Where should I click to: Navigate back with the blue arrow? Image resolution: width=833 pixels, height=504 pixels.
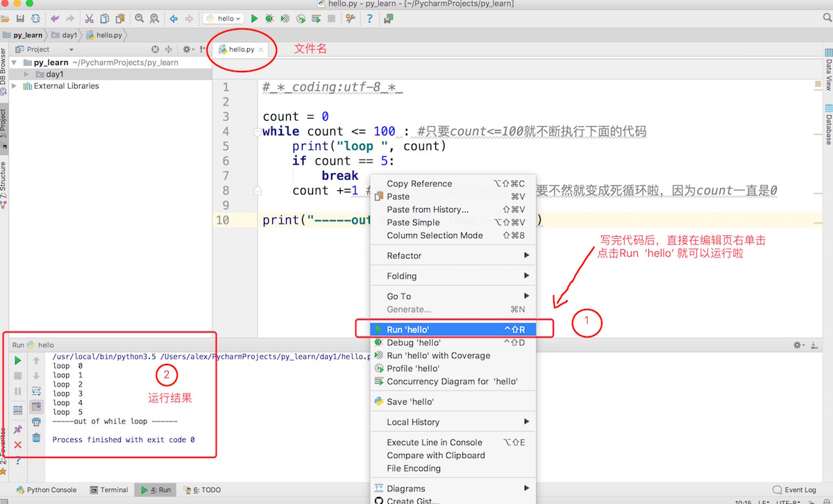click(x=174, y=19)
